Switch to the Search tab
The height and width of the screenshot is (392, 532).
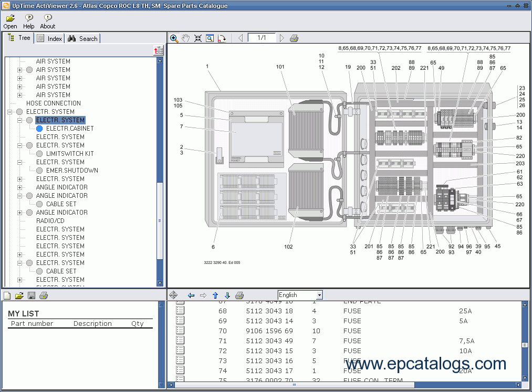click(x=82, y=38)
